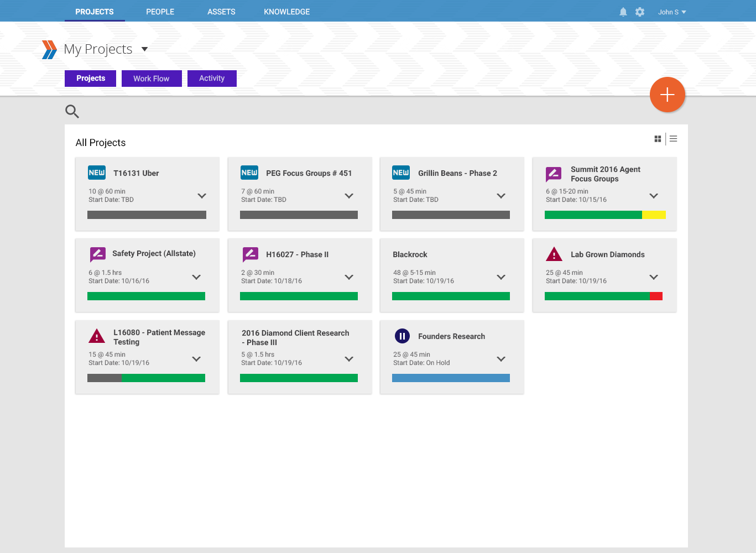Open the settings gear icon
Viewport: 756px width, 553px height.
(x=640, y=12)
